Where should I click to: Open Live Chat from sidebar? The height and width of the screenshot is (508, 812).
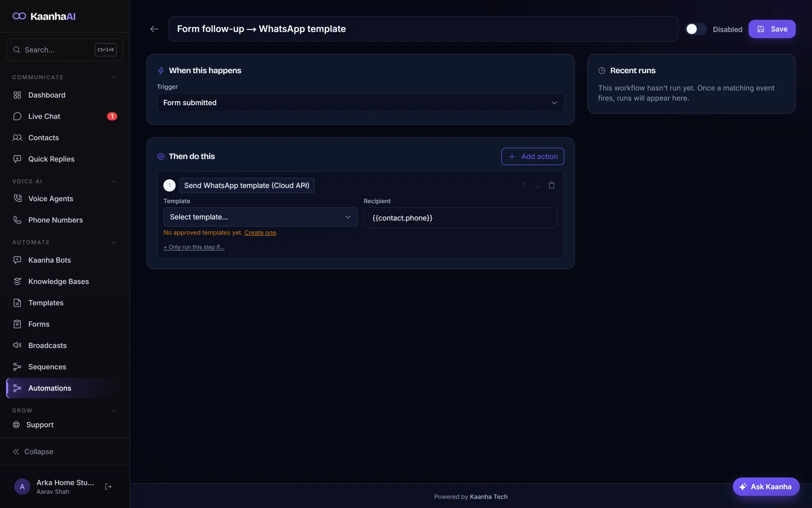[64, 116]
